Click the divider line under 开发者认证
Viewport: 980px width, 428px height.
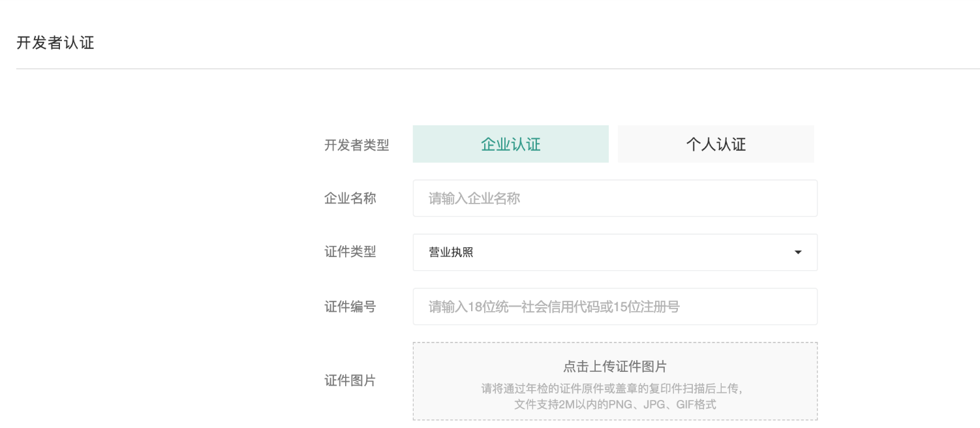[x=497, y=69]
